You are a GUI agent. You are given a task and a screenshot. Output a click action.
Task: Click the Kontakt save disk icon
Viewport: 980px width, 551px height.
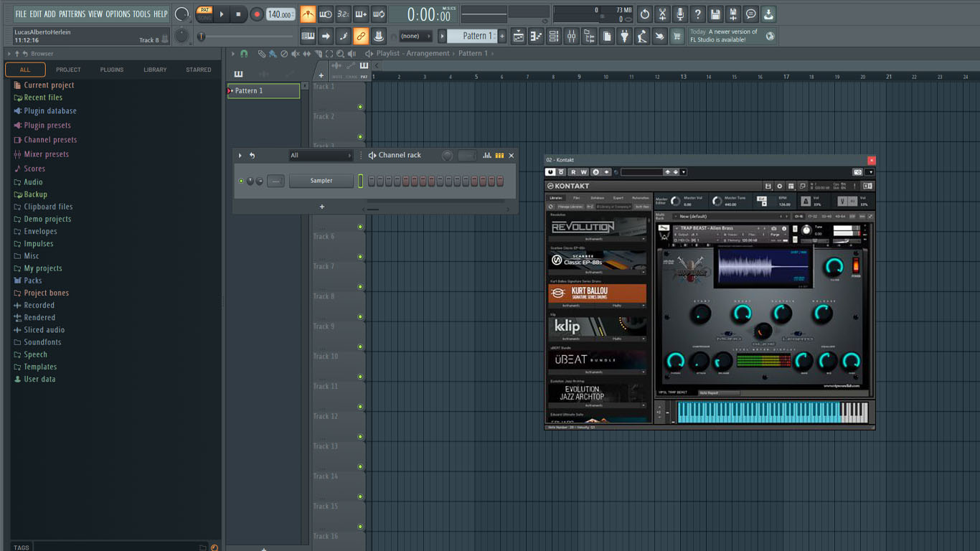(x=768, y=187)
